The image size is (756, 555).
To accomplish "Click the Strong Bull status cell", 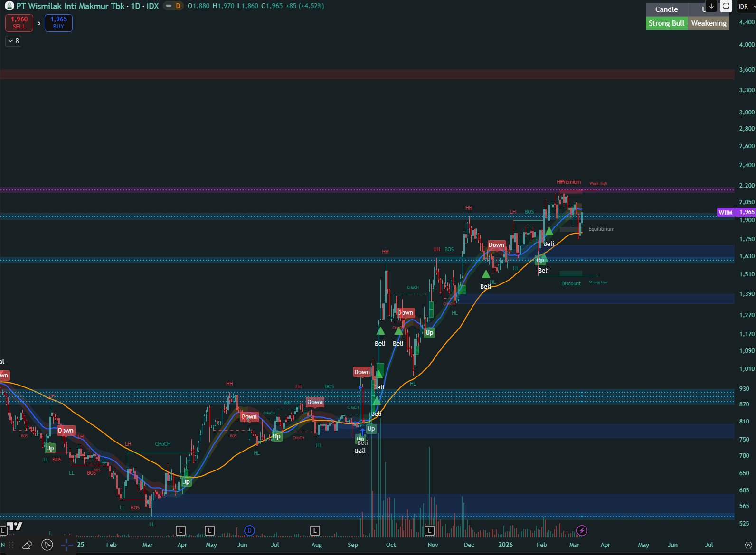I will pos(666,23).
